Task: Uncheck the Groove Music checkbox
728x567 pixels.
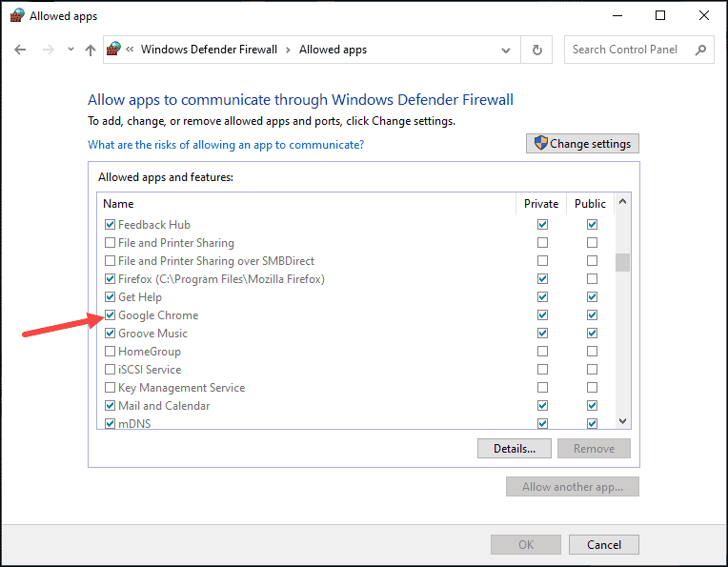Action: (110, 334)
